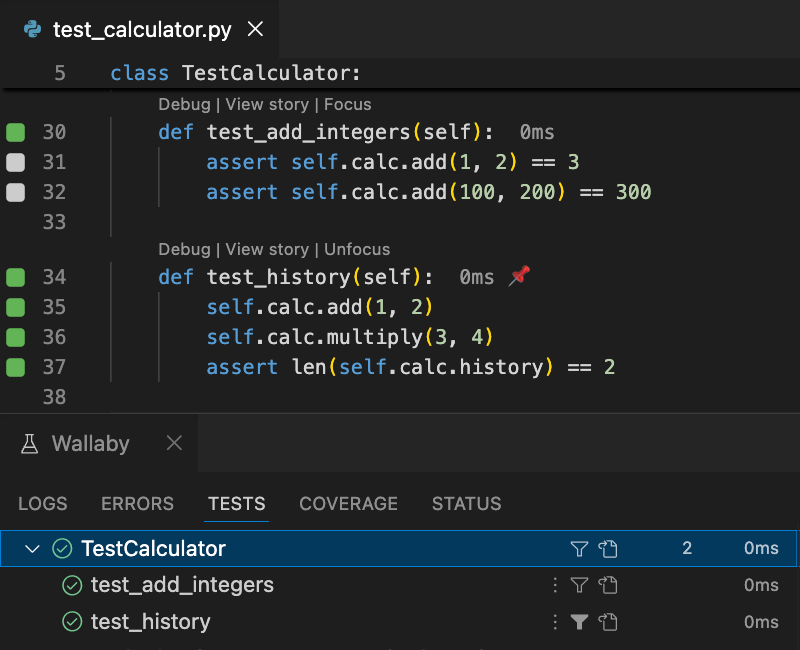Click the Wallaby flask icon

[30, 443]
